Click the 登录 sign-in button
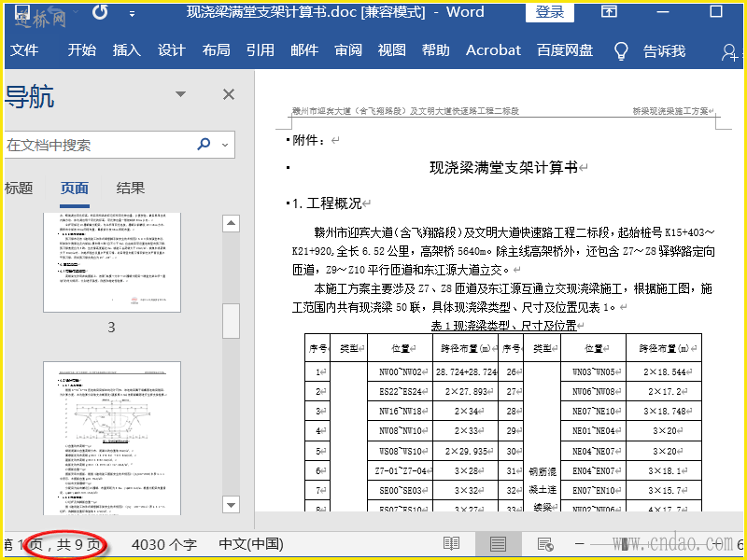The image size is (747, 560). pos(550,12)
